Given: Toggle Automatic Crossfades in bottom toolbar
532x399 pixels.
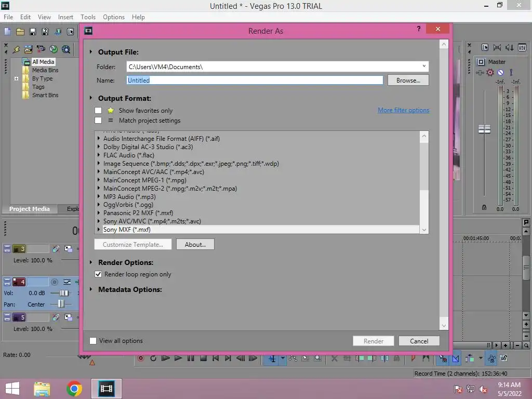Looking at the screenshot, I should pyautogui.click(x=456, y=358).
